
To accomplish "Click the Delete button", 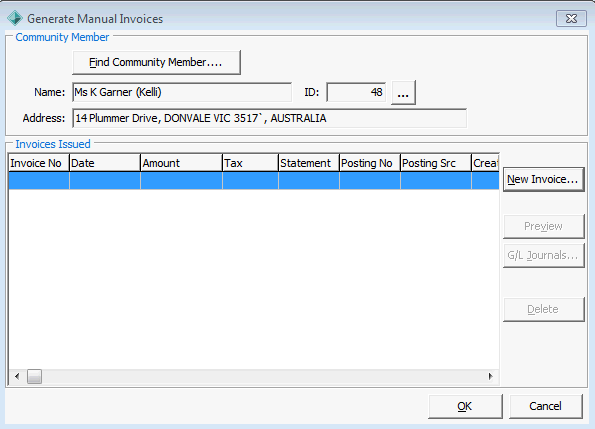I will pos(543,310).
